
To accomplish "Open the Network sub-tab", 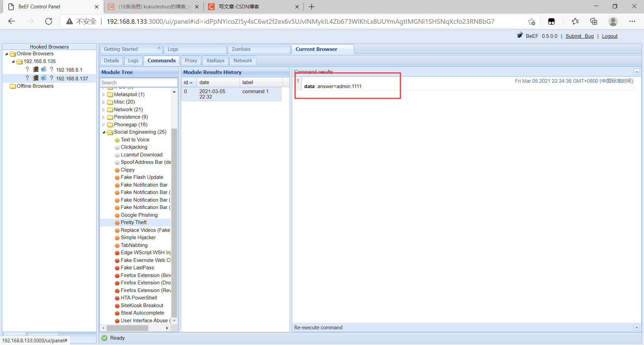I will coord(243,61).
